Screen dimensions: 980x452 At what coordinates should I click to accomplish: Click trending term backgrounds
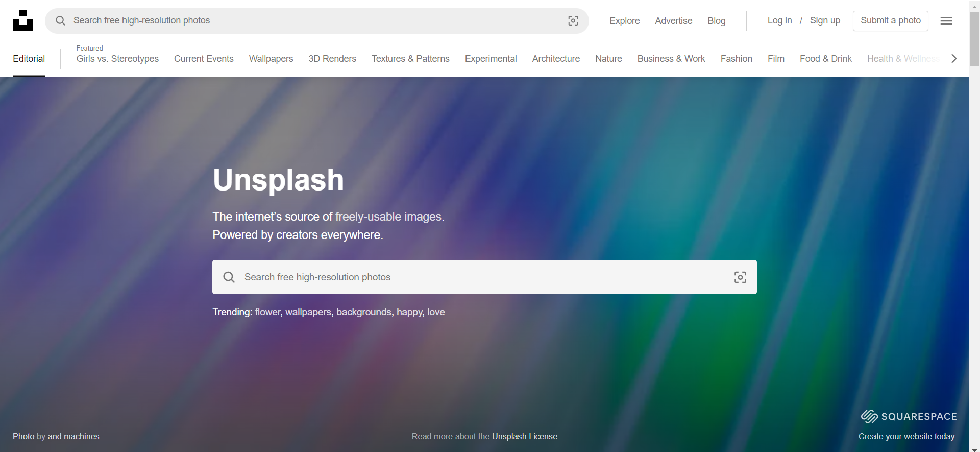(364, 312)
